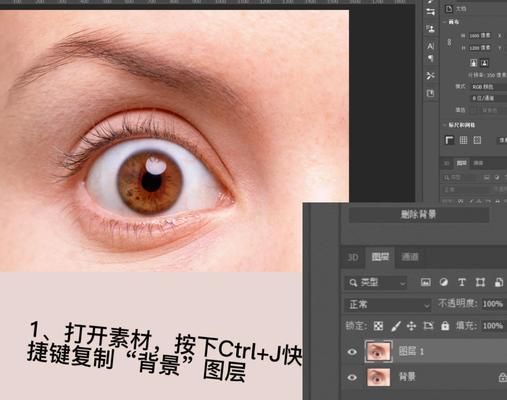The width and height of the screenshot is (507, 400).
Task: Click the canvas height 1200 像素 field
Action: [480, 48]
